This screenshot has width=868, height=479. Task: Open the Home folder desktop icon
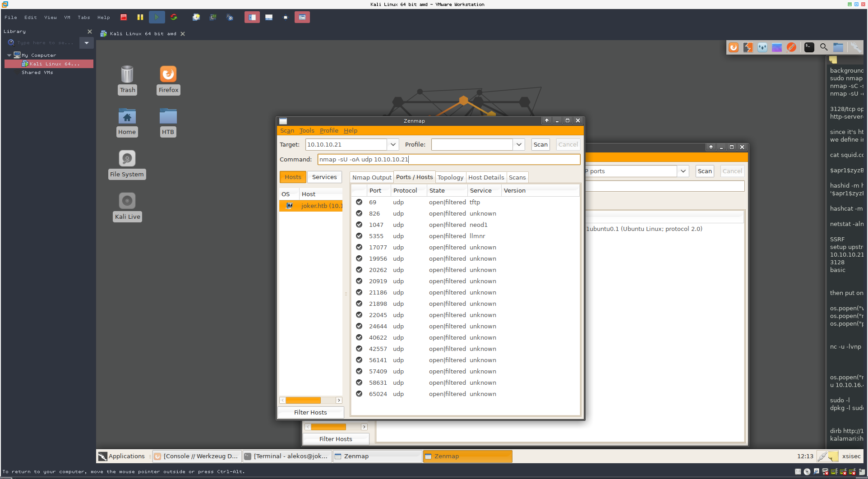pos(127,122)
